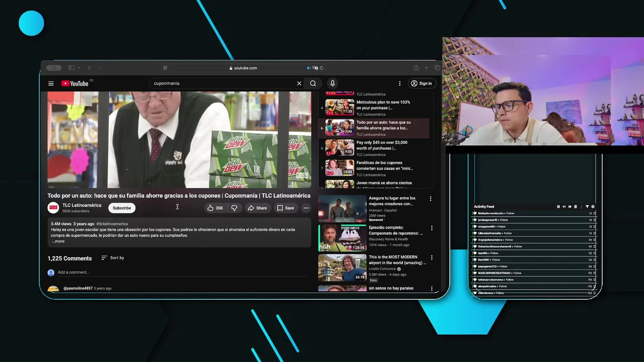
Task: Like the video with 35K likes
Action: (x=215, y=208)
